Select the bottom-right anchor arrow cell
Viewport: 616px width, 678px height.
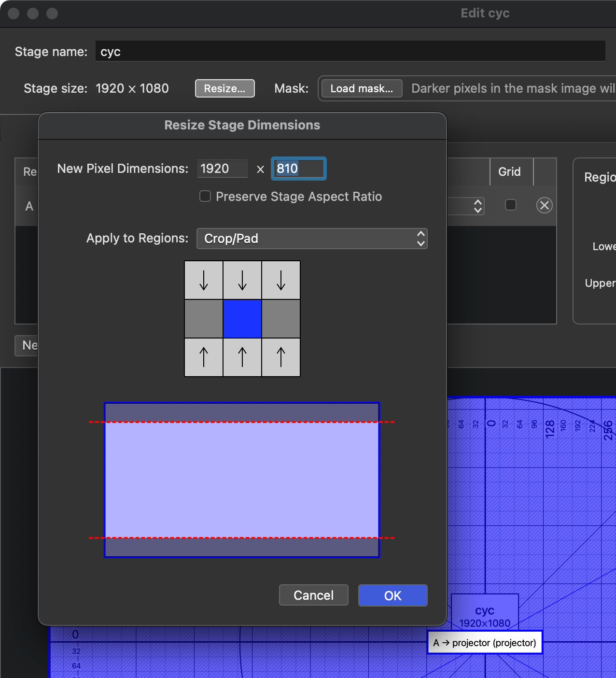tap(281, 357)
